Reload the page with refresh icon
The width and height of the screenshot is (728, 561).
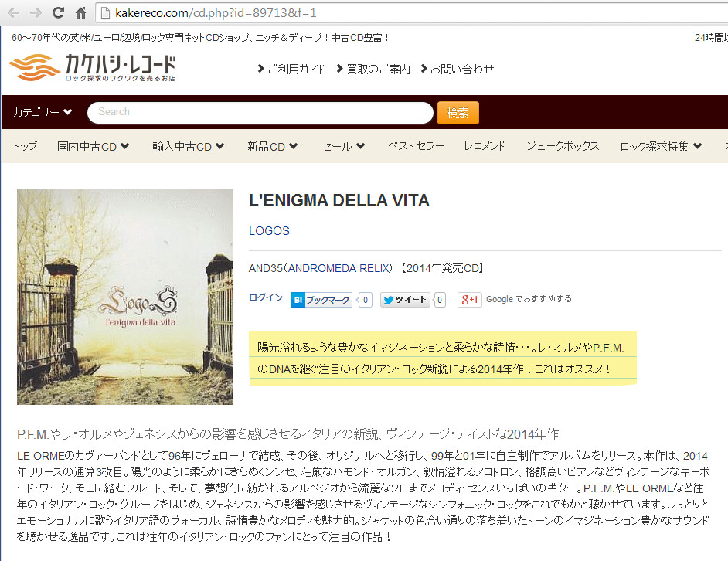(x=58, y=12)
